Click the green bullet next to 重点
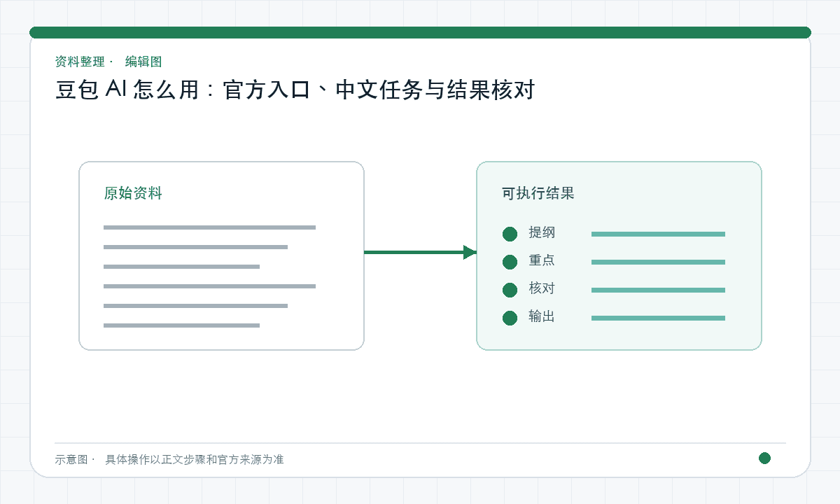Screen dimensions: 840x504 click(510, 262)
